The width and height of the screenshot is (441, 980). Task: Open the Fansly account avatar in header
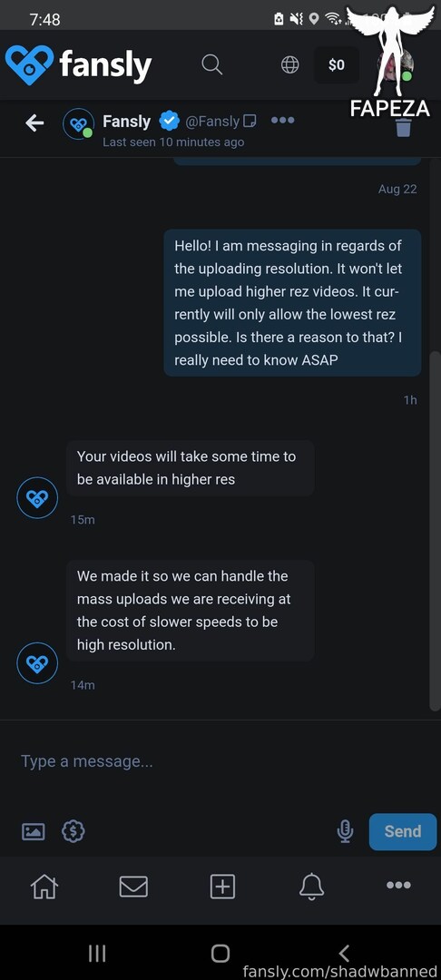coord(79,123)
